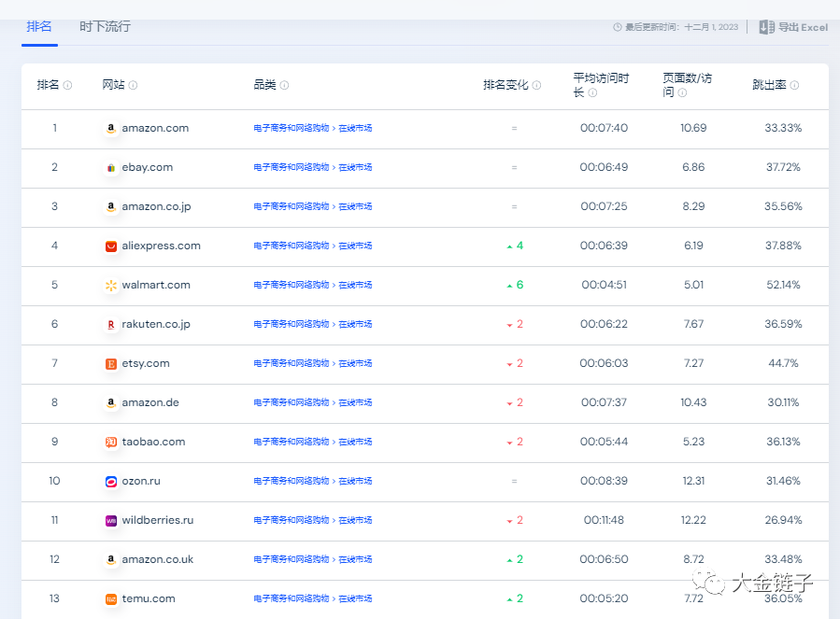Screen dimensions: 840x619
Task: Select the 37.72% bounce rate for ebay.com
Action: [x=783, y=167]
